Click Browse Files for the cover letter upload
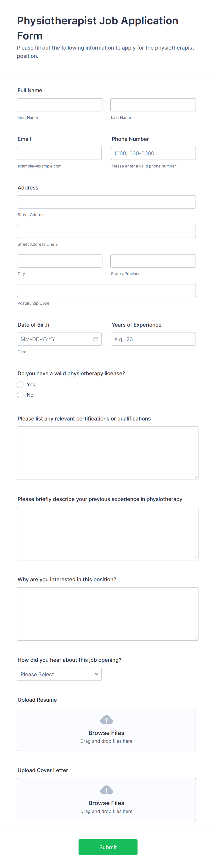This screenshot has width=213, height=868. click(106, 803)
